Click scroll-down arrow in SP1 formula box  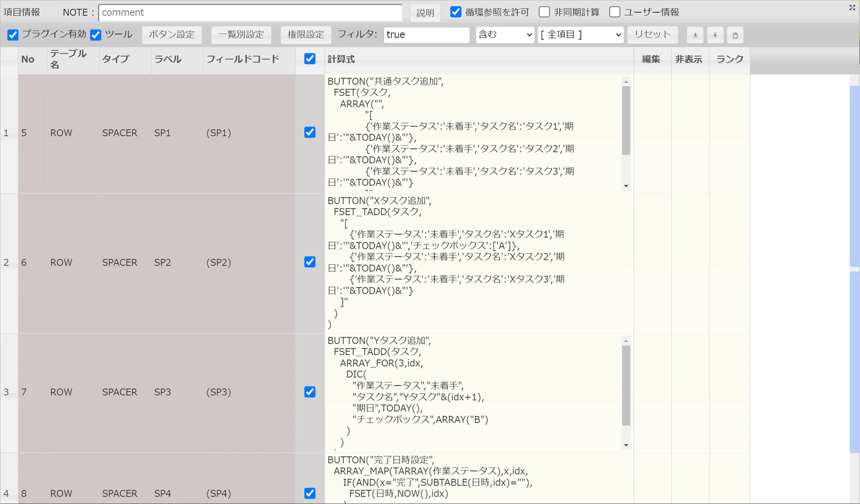pyautogui.click(x=626, y=186)
